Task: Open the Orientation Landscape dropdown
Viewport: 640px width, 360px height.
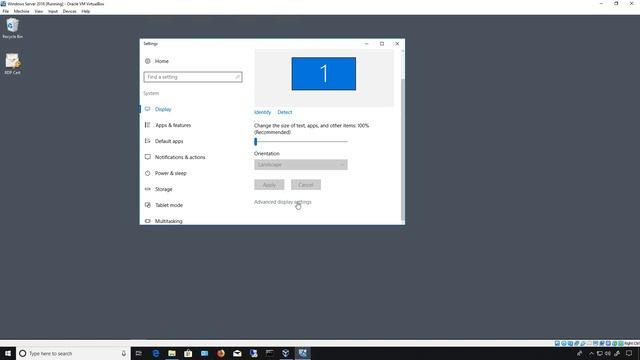Action: (x=301, y=164)
